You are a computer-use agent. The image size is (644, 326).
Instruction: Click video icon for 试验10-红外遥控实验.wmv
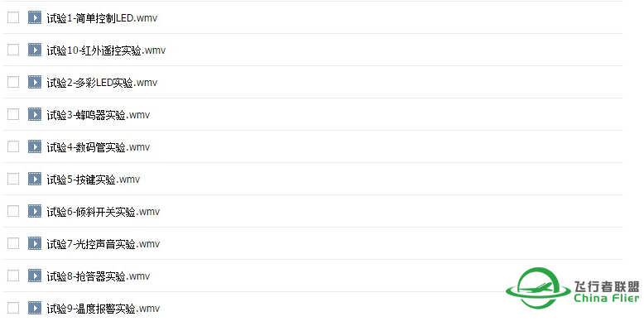point(35,50)
